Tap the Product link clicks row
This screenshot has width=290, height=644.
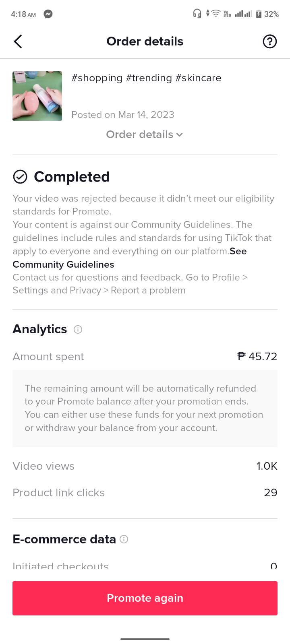[x=145, y=493]
